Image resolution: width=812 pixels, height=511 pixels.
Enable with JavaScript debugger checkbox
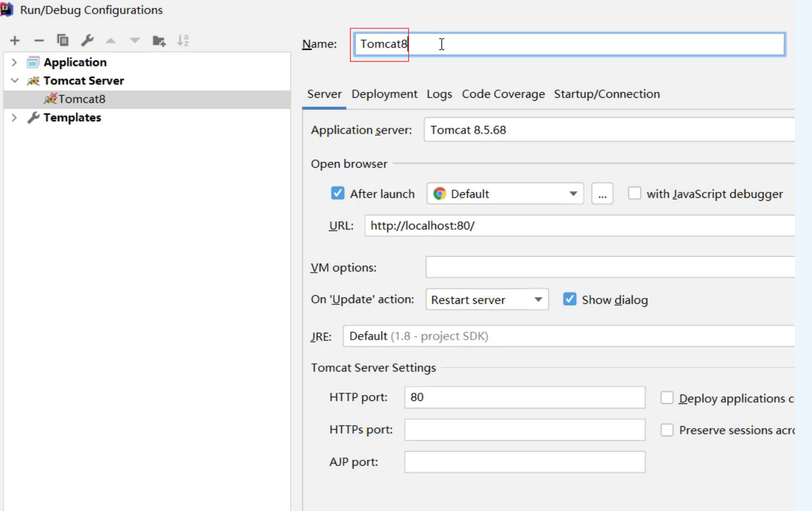(x=634, y=193)
